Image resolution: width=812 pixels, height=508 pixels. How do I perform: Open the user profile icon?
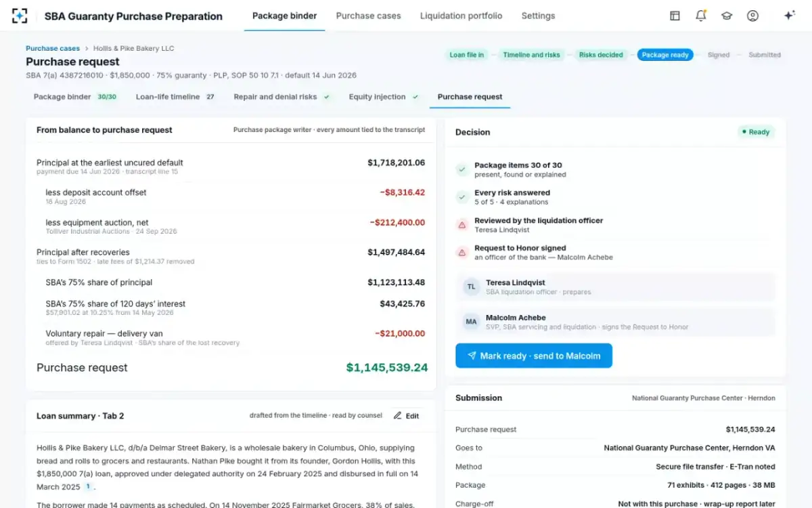tap(752, 16)
